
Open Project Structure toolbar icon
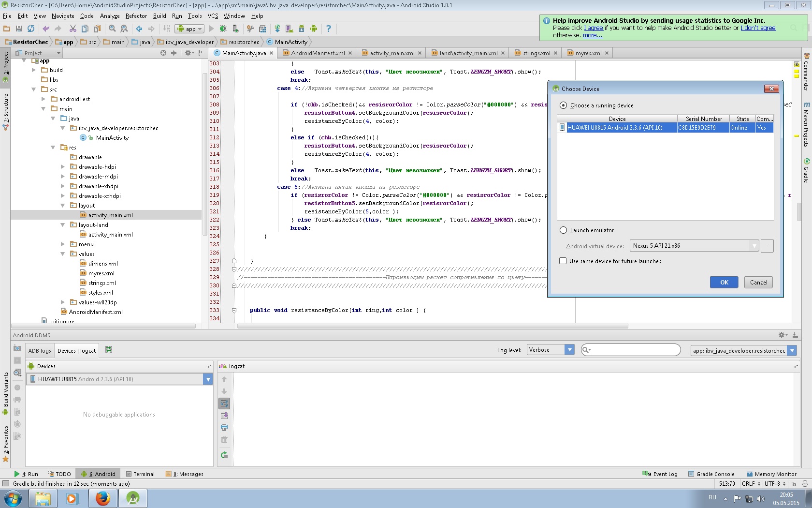(x=262, y=29)
